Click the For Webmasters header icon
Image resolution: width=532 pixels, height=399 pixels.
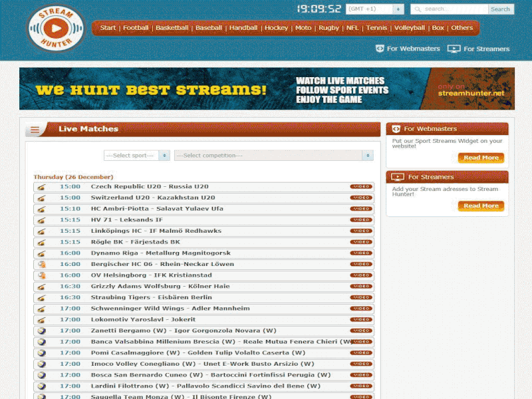tap(380, 49)
